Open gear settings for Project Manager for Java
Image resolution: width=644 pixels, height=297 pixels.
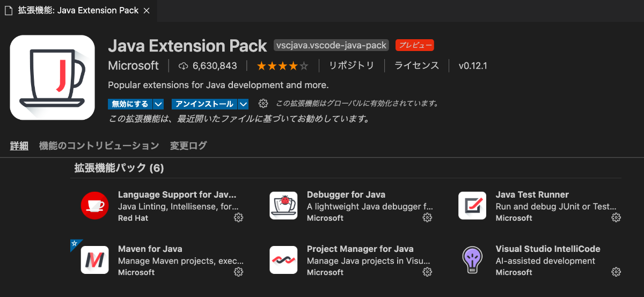pos(427,272)
